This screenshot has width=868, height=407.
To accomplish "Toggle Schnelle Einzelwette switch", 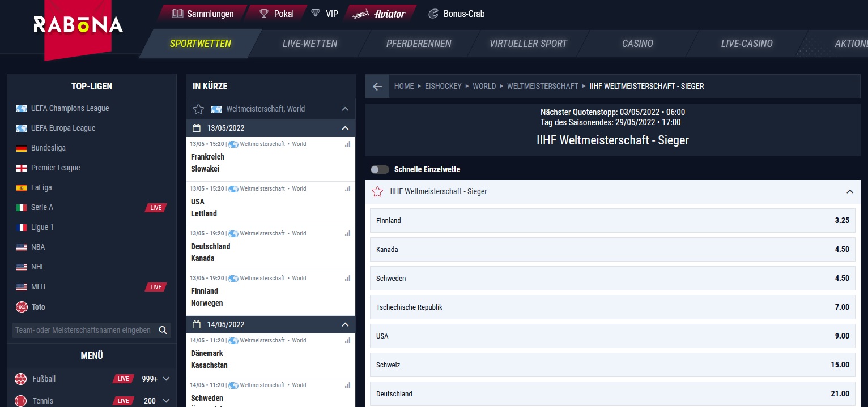I will (x=380, y=169).
